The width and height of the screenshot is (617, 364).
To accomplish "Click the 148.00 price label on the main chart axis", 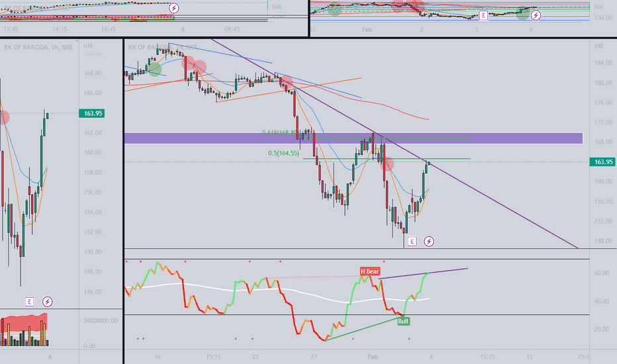I will (604, 240).
